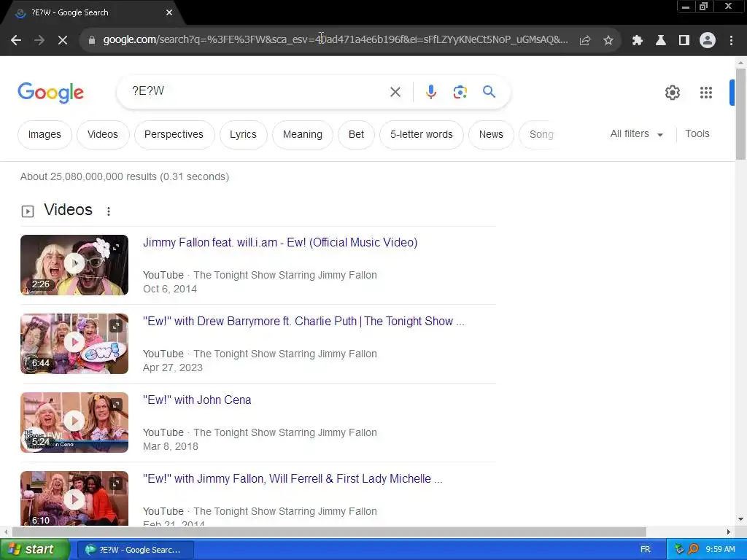Play the 6:10 video thumbnail
This screenshot has height=560, width=747.
pyautogui.click(x=74, y=498)
